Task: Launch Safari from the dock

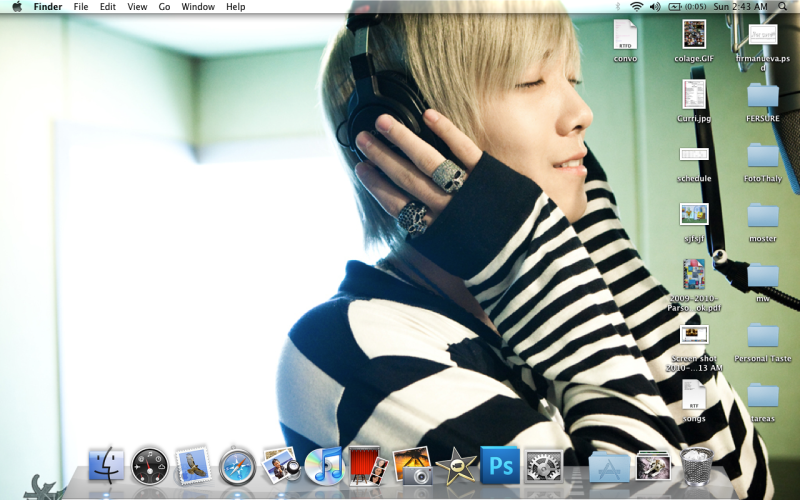Action: pos(237,465)
